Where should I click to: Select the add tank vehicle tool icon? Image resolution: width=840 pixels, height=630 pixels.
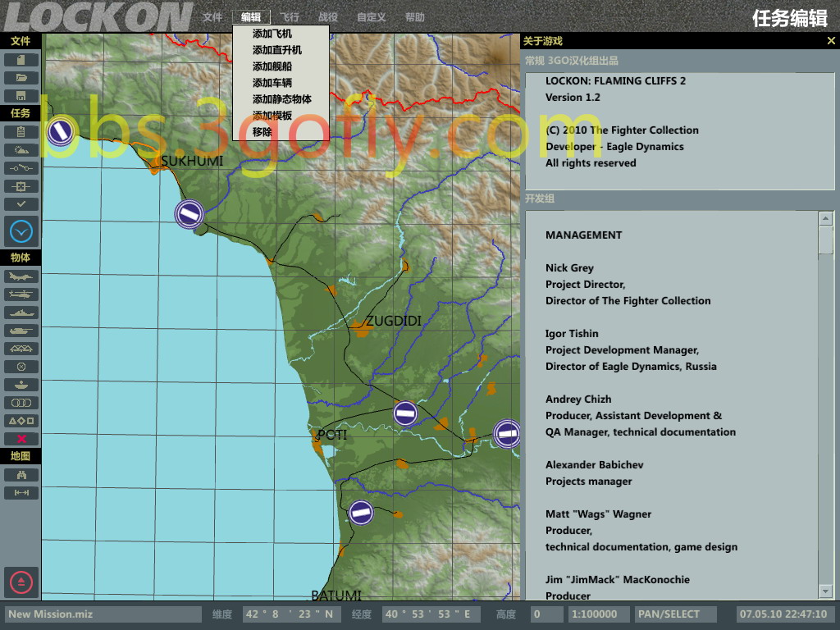[x=21, y=331]
